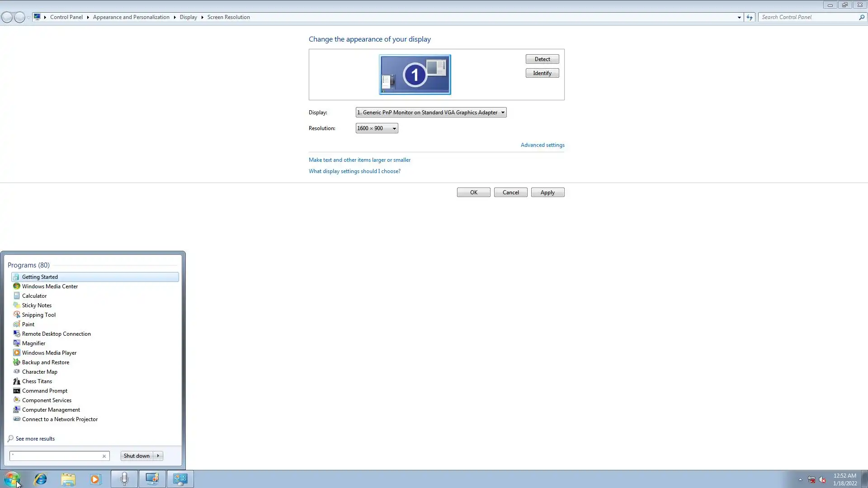This screenshot has width=868, height=488.
Task: Select the monitor 1 thumbnail
Action: coord(415,75)
